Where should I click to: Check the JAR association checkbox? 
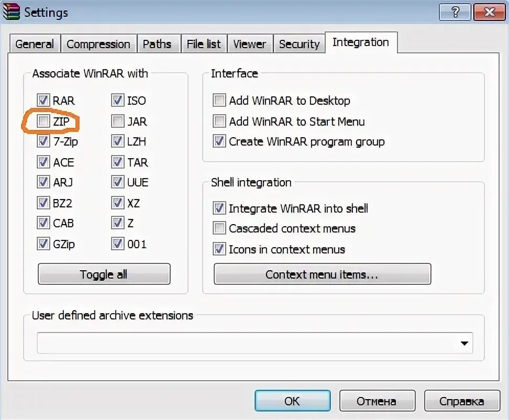(117, 121)
